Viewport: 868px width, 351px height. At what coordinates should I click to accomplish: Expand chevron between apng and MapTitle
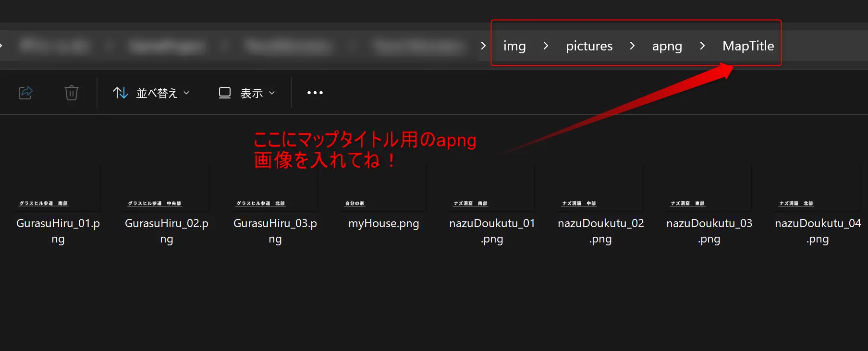coord(702,46)
